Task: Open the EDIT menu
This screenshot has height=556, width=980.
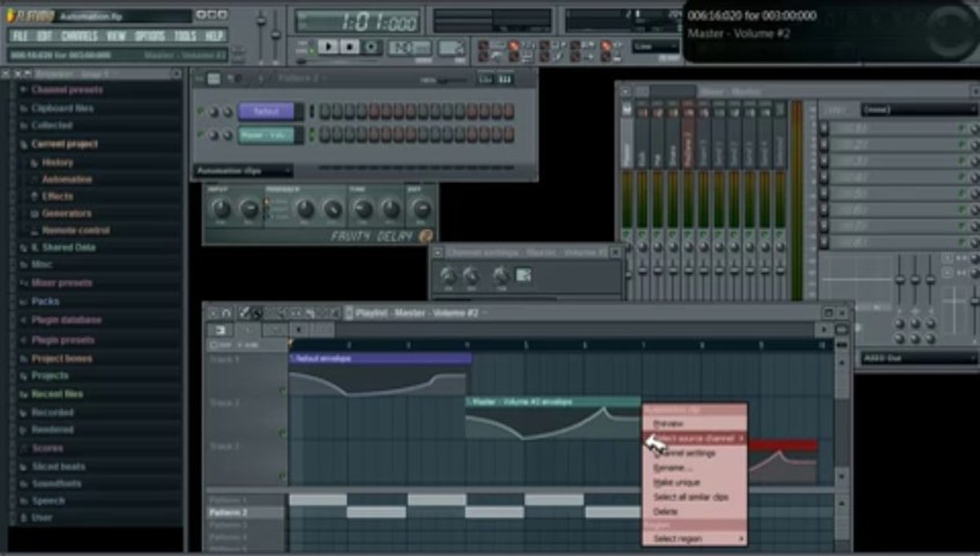Action: coord(45,36)
